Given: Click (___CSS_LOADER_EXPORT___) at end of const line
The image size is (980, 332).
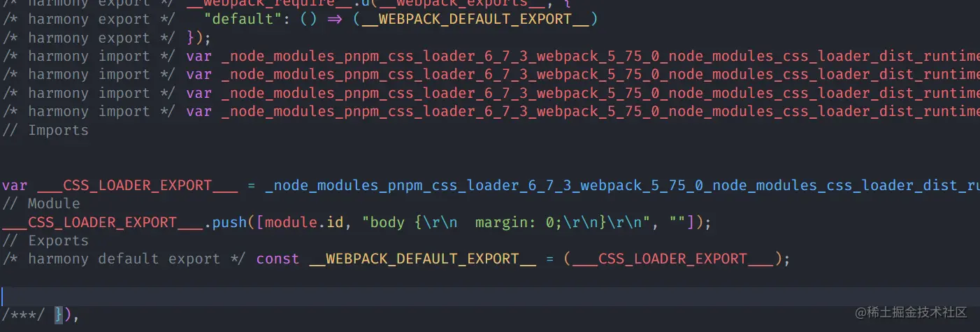Looking at the screenshot, I should coord(672,259).
